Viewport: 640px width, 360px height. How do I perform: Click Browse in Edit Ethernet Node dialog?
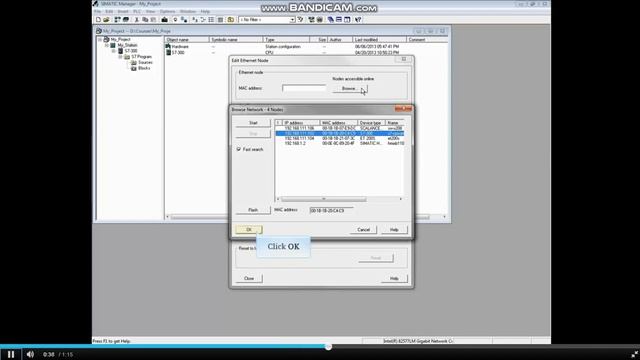[350, 89]
